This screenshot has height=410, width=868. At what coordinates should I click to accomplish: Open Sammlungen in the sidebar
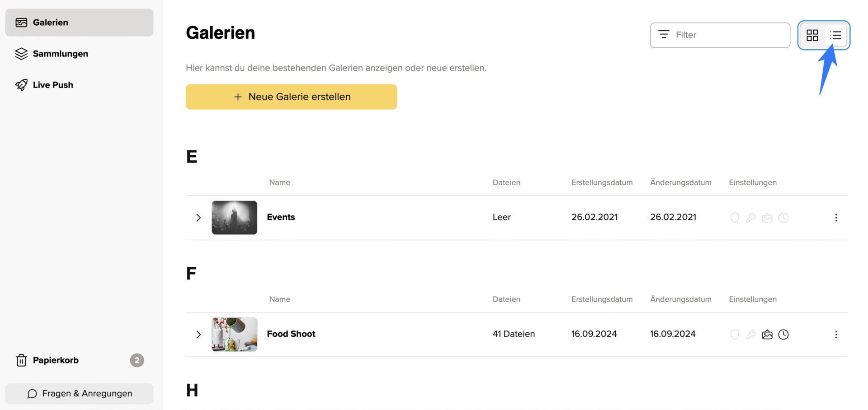(60, 54)
